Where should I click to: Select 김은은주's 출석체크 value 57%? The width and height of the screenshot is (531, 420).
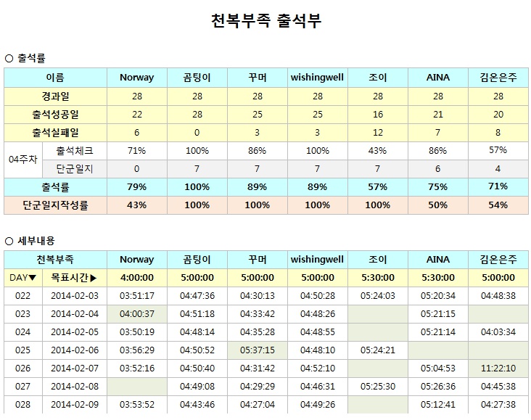pyautogui.click(x=498, y=150)
